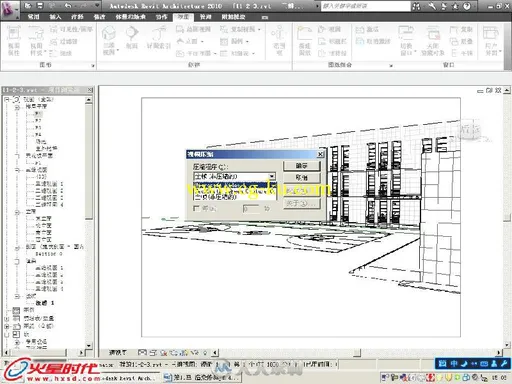Select the {3D} view in project browser
Screen dimensions: 512x384
[41, 177]
